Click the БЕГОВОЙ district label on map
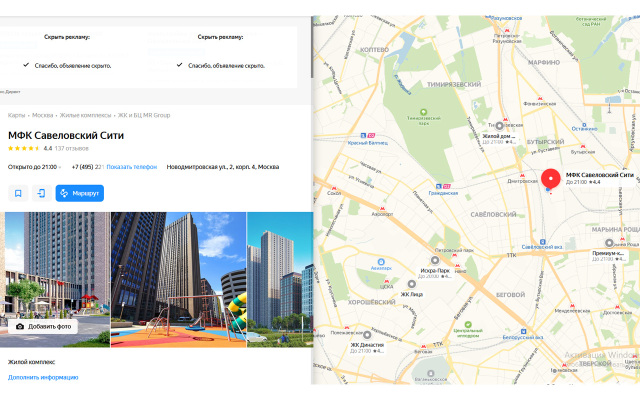The image size is (640, 400). pyautogui.click(x=510, y=295)
